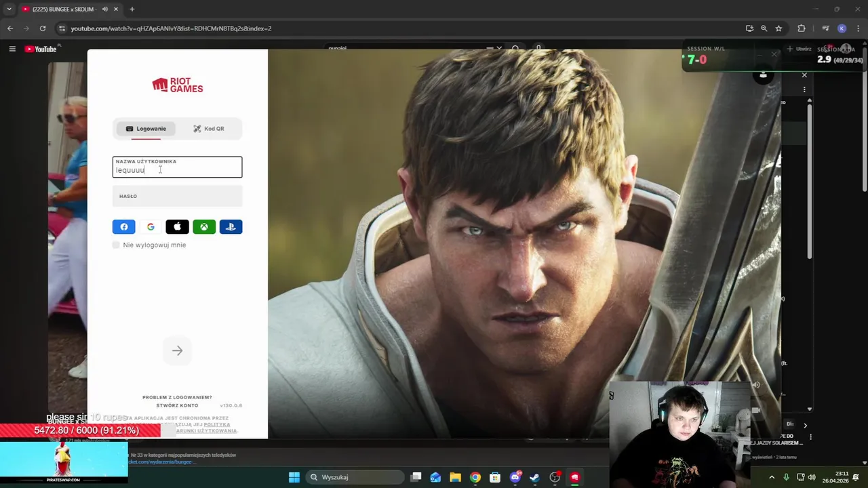Open Microsoft Store from taskbar

(x=495, y=477)
